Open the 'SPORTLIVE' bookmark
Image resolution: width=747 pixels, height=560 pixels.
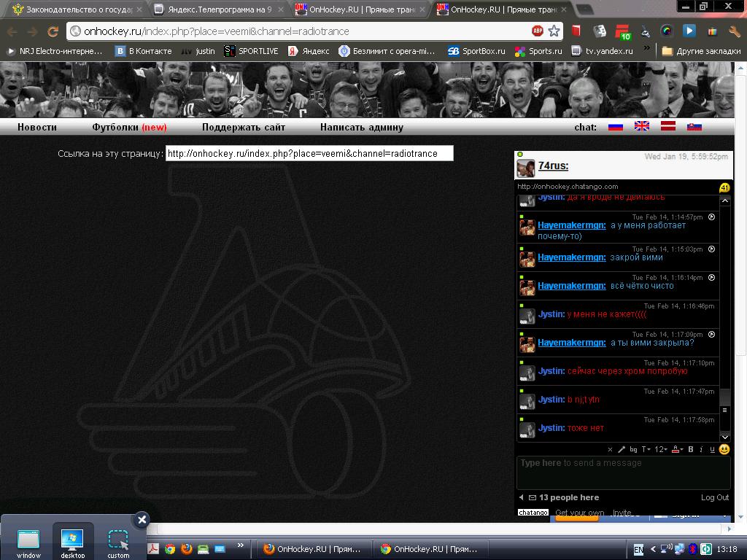tap(251, 51)
